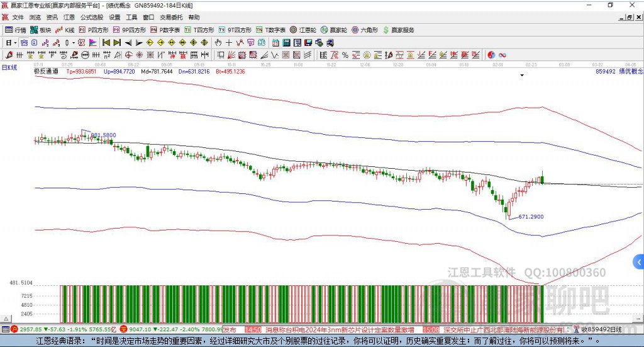Image resolution: width=644 pixels, height=347 pixels.
Task: Click the infinity symbol icon
Action: [x=502, y=55]
